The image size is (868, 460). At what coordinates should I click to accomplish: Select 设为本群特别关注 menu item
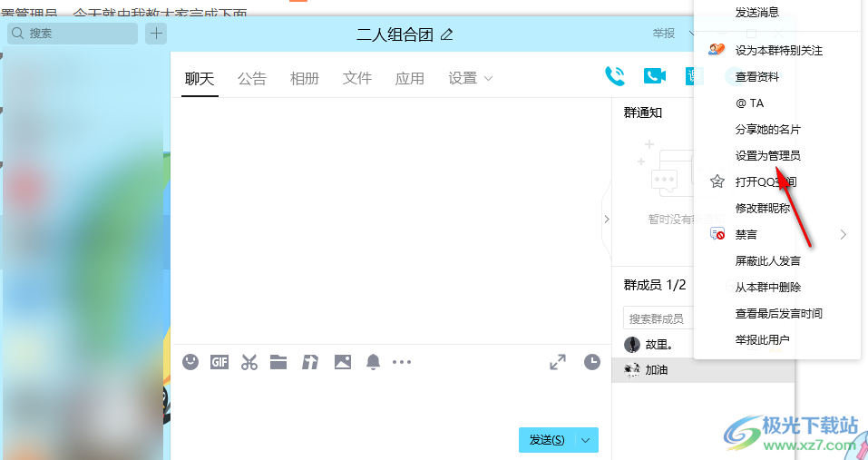coord(777,51)
